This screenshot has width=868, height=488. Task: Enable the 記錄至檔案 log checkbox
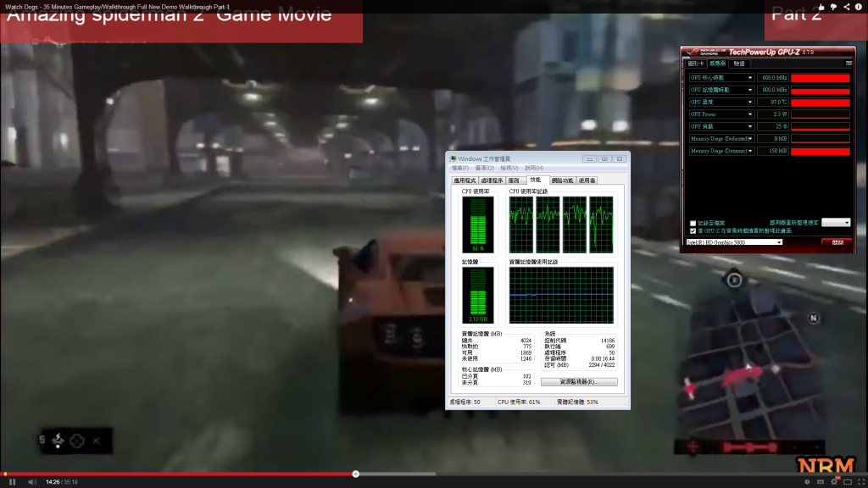coord(693,223)
